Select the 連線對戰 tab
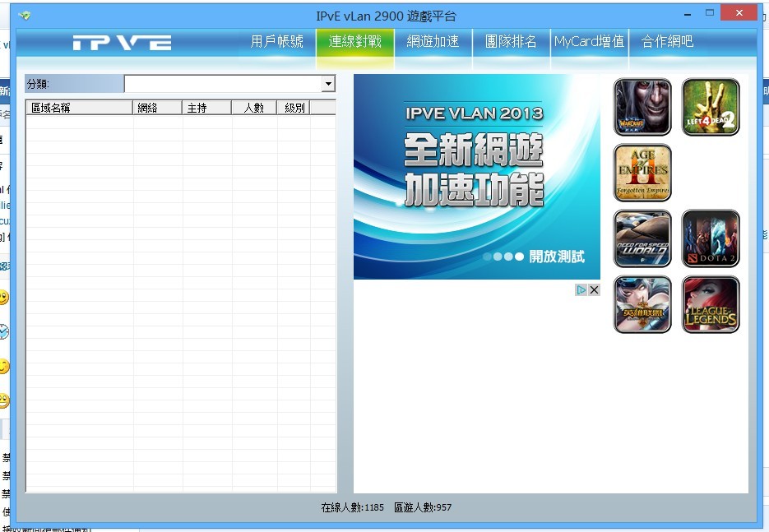Image resolution: width=769 pixels, height=532 pixels. pyautogui.click(x=354, y=42)
